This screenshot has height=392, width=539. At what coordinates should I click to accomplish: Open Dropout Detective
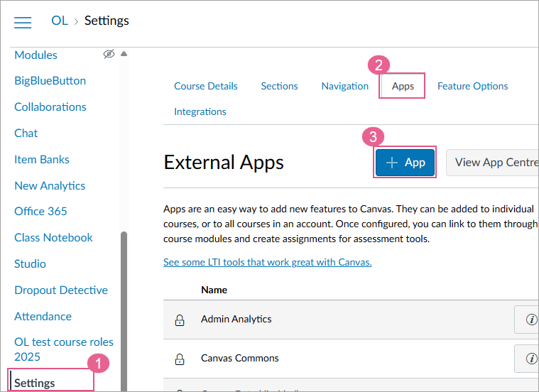click(61, 290)
